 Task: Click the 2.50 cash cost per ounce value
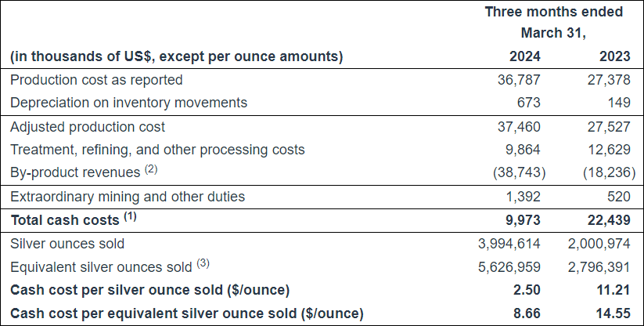[x=527, y=291]
